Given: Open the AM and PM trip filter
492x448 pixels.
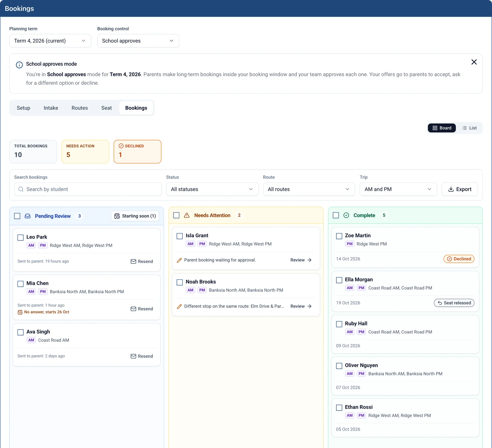Looking at the screenshot, I should (x=398, y=189).
